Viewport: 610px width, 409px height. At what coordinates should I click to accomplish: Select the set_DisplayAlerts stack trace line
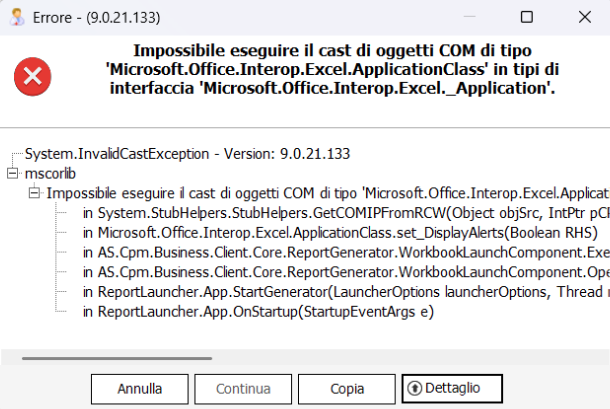point(340,233)
